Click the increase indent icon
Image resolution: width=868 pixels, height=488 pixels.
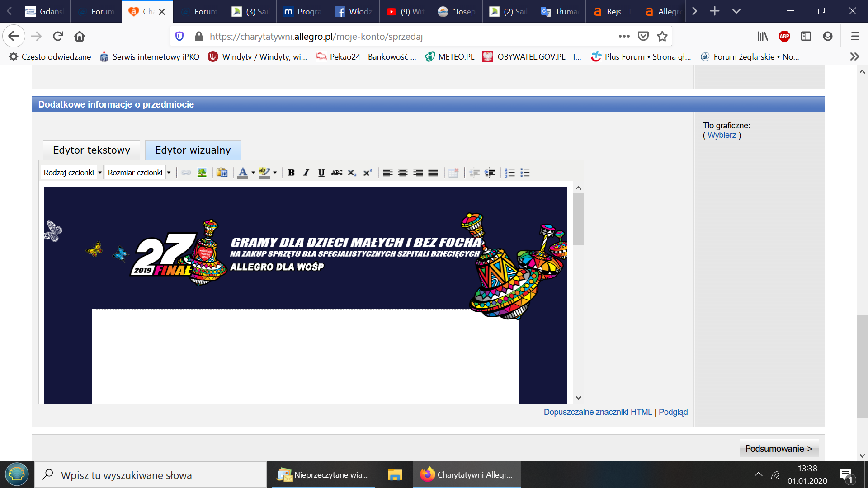(490, 173)
